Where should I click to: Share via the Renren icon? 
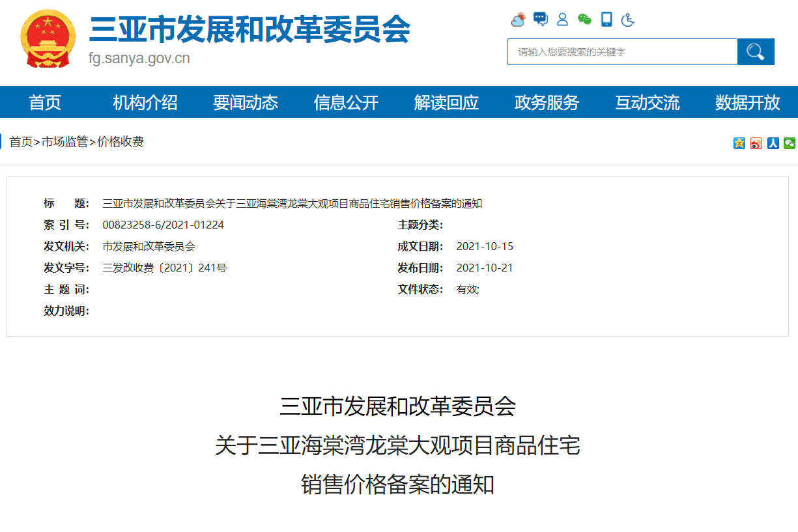pyautogui.click(x=773, y=143)
